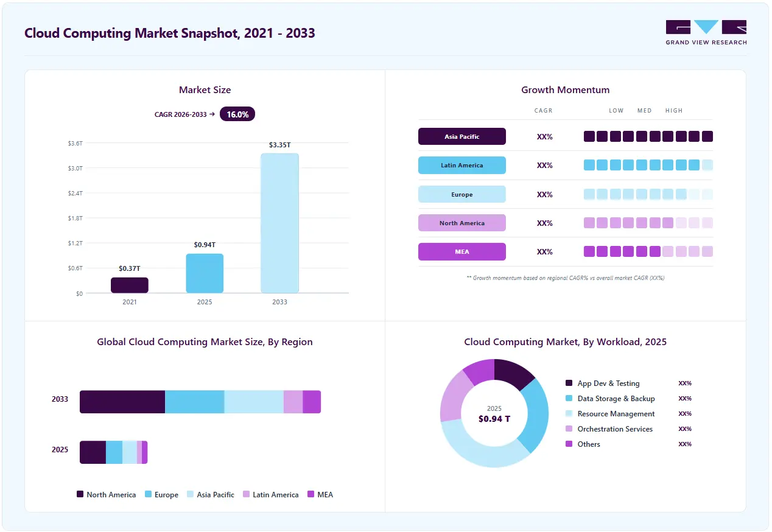Click the $0.94 T donut center label
Screen dimensions: 772x532
494,419
